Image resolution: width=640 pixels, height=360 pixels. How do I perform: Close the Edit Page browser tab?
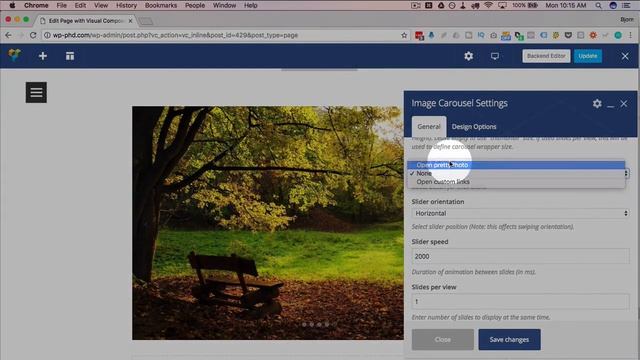pyautogui.click(x=131, y=20)
